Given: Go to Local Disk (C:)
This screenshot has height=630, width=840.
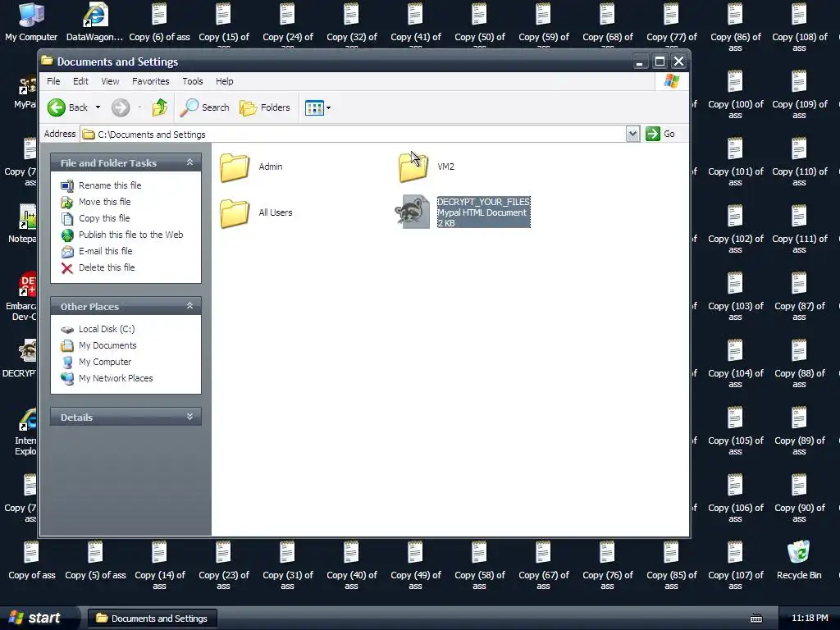Looking at the screenshot, I should [x=107, y=329].
